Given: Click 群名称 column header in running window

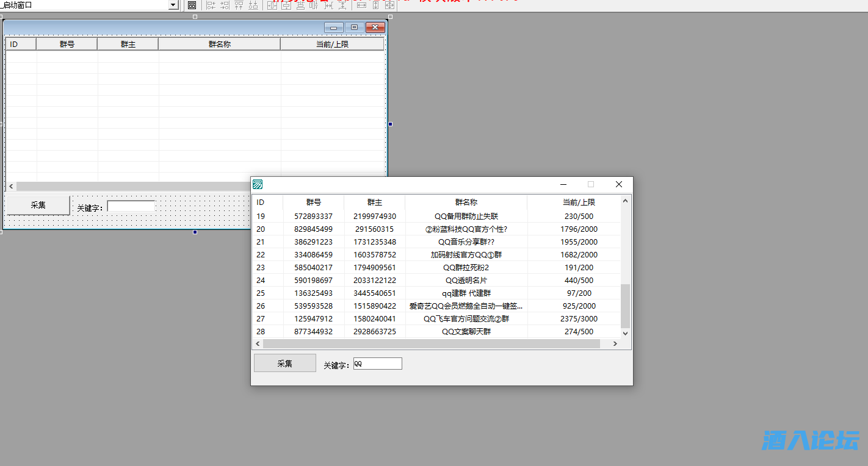Looking at the screenshot, I should [x=466, y=202].
